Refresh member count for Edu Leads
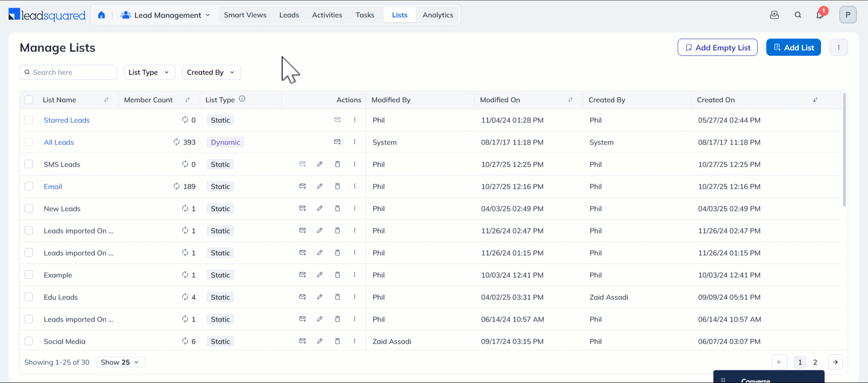This screenshot has height=383, width=868. tap(185, 297)
